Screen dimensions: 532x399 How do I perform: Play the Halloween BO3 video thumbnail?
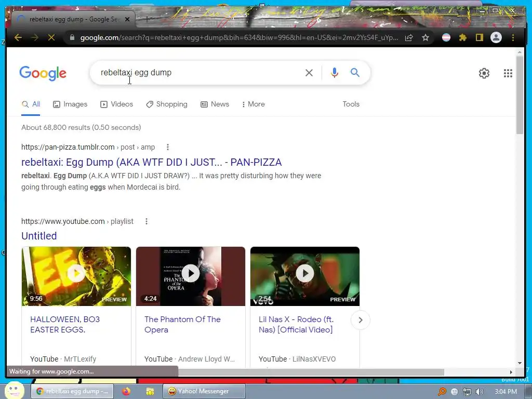pyautogui.click(x=76, y=276)
